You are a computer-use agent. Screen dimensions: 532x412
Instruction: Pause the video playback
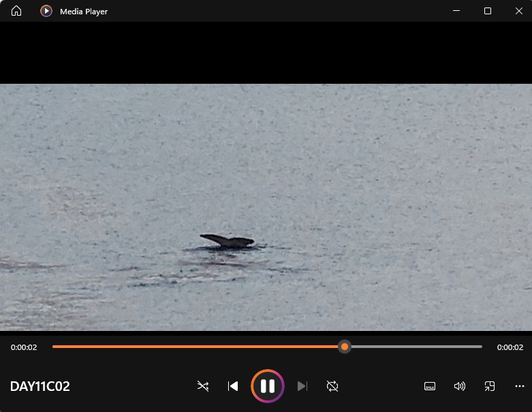[x=268, y=386]
